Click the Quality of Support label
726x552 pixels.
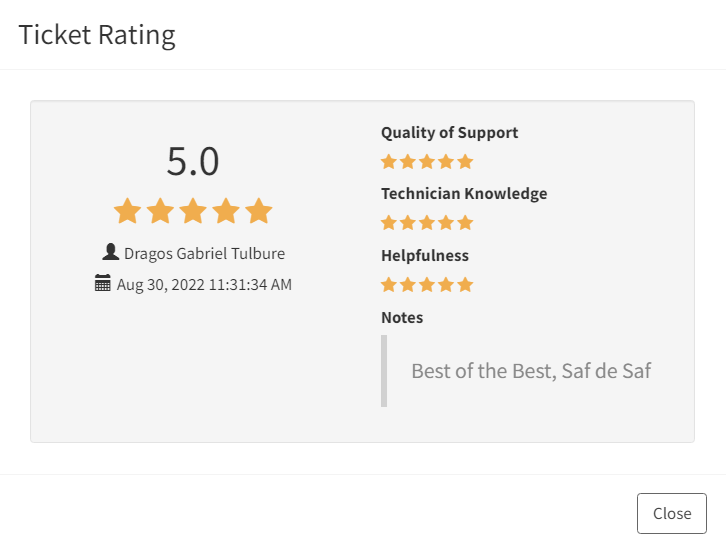pyautogui.click(x=450, y=132)
